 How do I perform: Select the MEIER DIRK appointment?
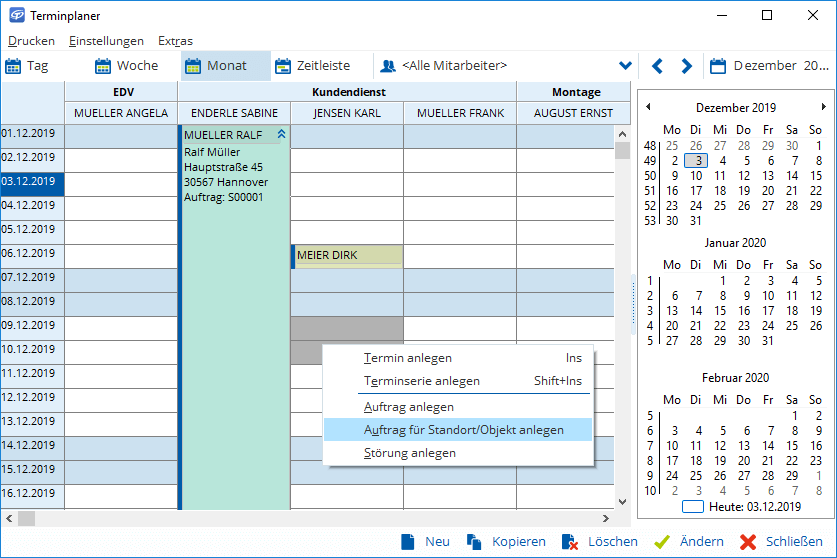[x=347, y=256]
